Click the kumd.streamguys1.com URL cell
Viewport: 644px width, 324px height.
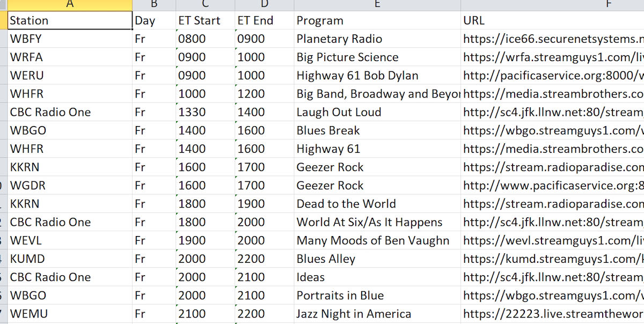[552, 259]
